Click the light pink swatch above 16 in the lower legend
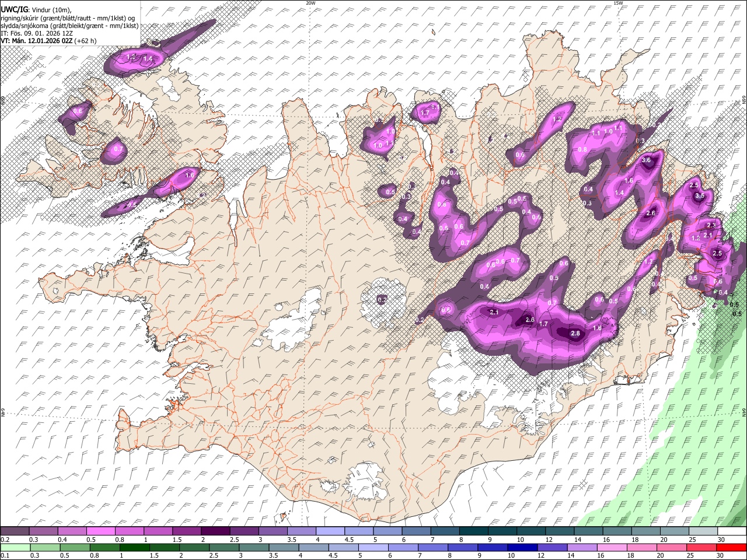This screenshot has width=747, height=560. (612, 547)
